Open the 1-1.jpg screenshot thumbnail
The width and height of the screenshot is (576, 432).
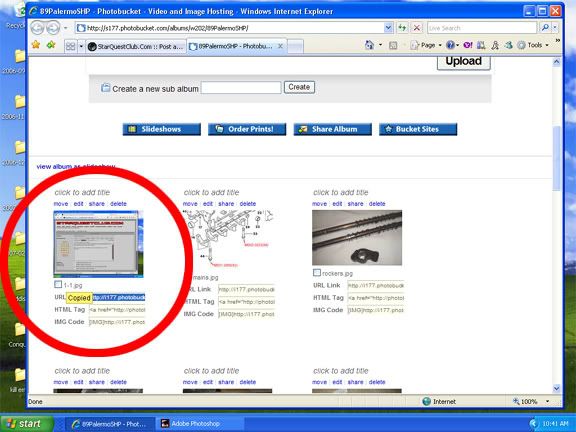pos(98,244)
